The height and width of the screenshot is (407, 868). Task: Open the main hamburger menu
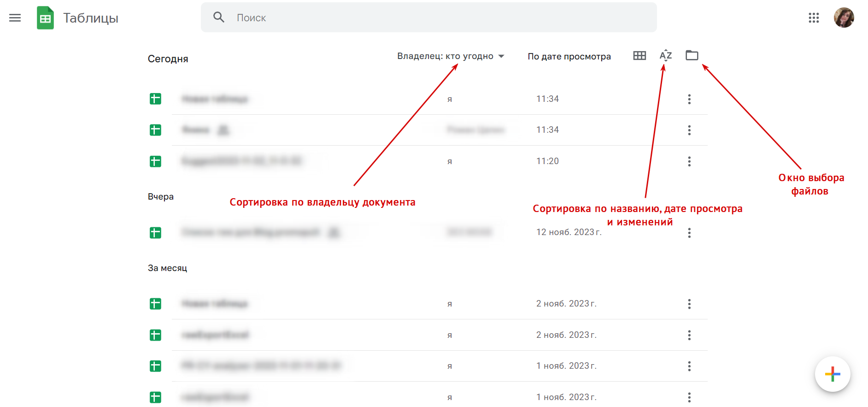pyautogui.click(x=15, y=18)
